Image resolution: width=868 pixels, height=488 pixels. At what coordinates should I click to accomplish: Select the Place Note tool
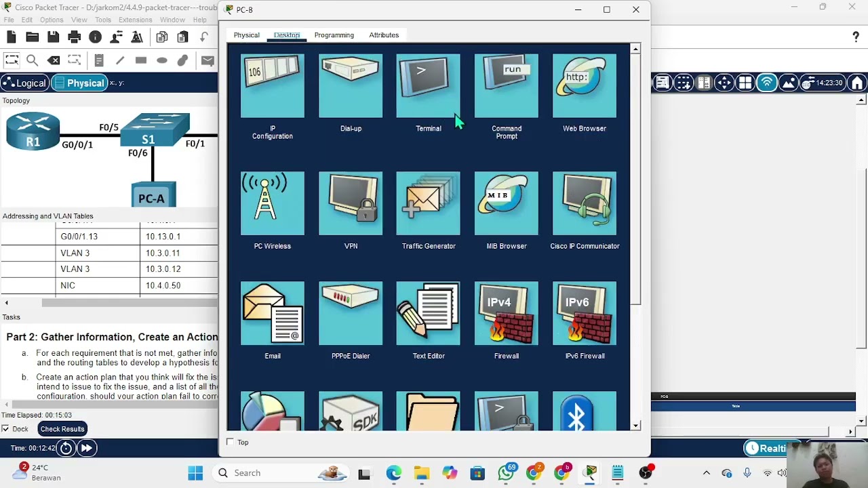99,60
